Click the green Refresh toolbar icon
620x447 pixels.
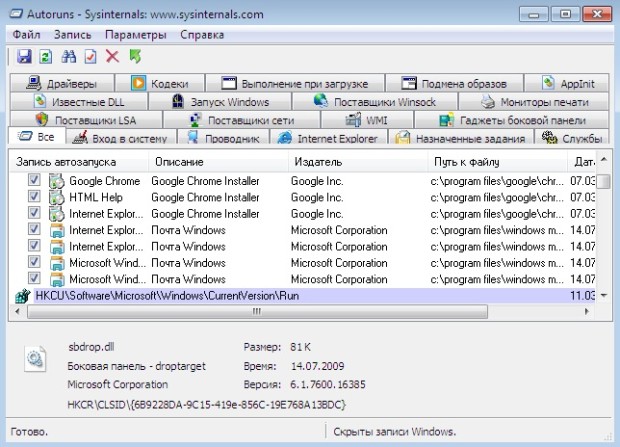coord(46,57)
